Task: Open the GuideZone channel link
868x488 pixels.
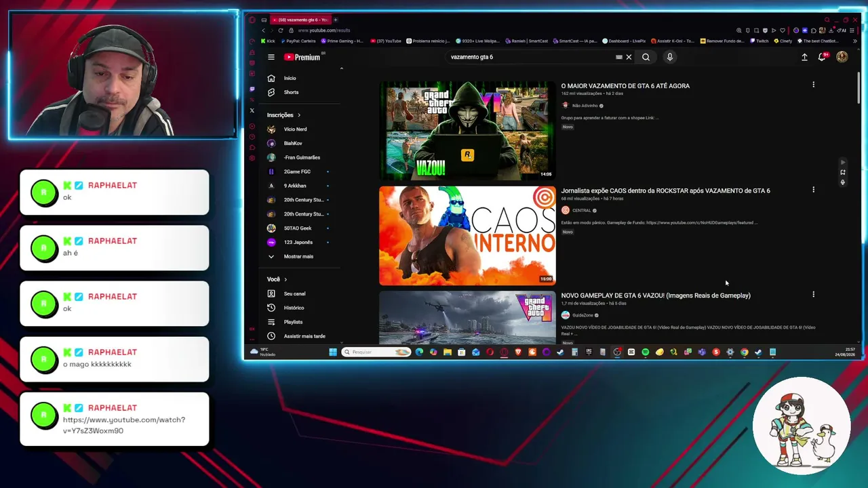Action: (583, 315)
